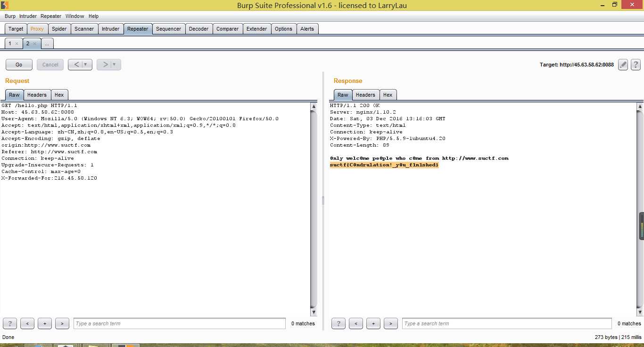
Task: Show Response Headers view
Action: tap(365, 95)
